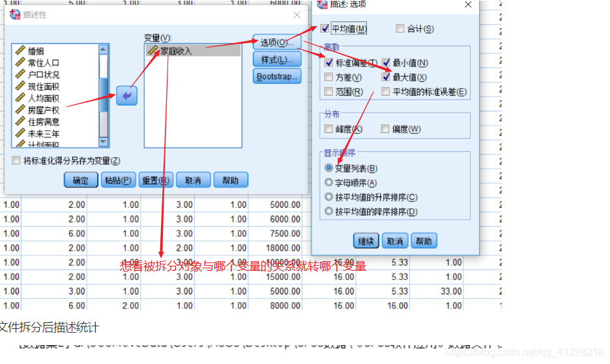Image resolution: width=610 pixels, height=364 pixels.
Task: Enable 偏度(W) checkbox
Action: (x=385, y=129)
